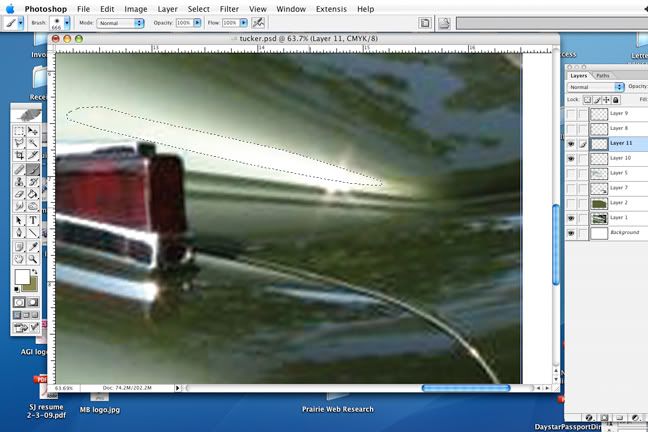Switch to Quick Mask mode
Screen dimensions: 648x432
33,302
